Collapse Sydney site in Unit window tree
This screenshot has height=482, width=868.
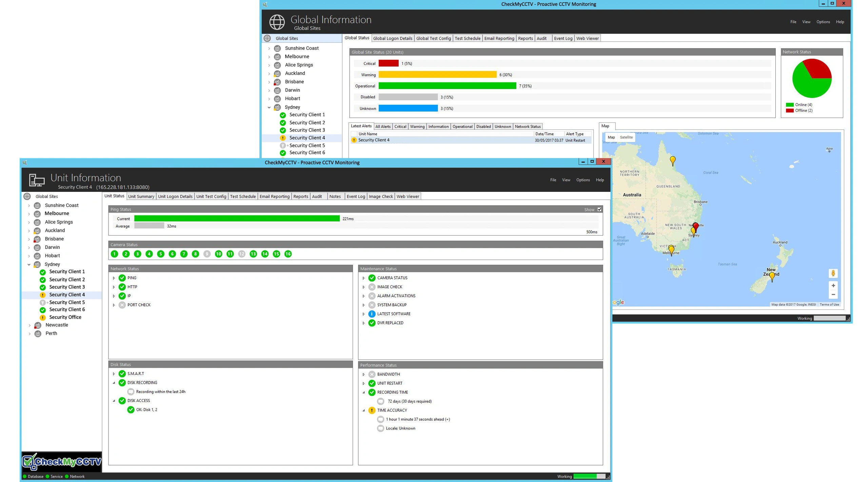(29, 264)
